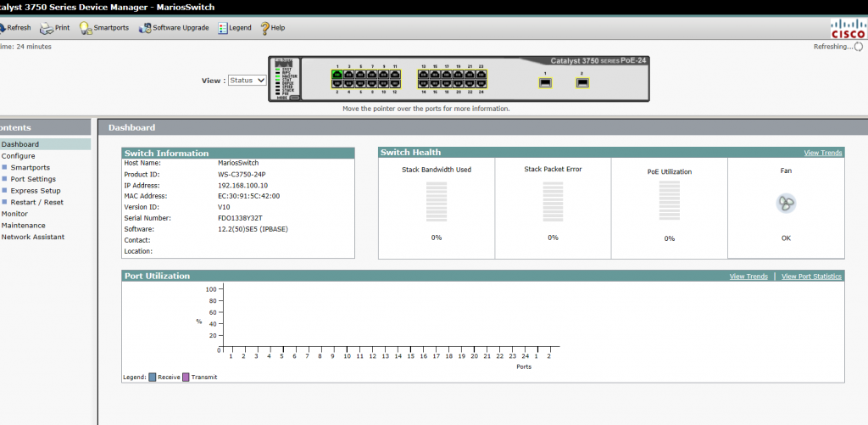Show the Legend from the toolbar
This screenshot has height=425, width=868.
click(x=235, y=28)
